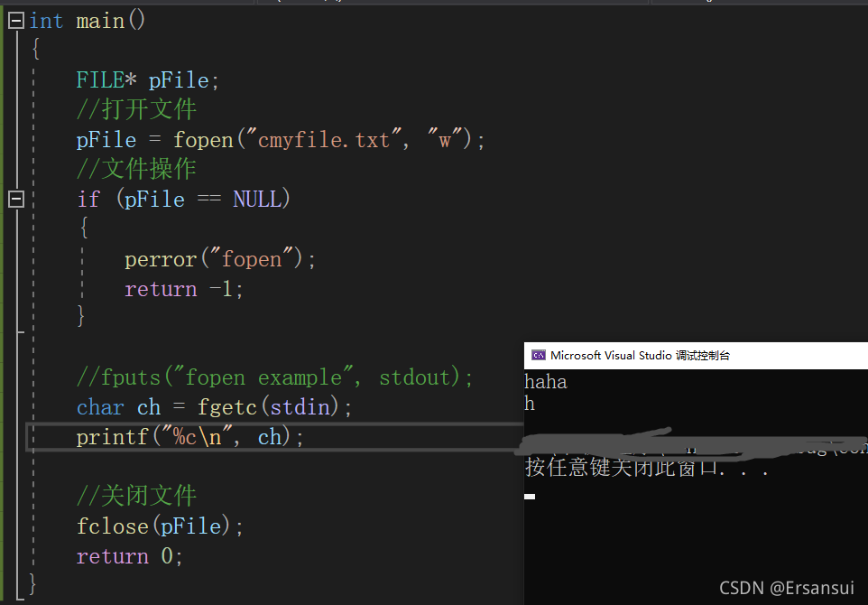Screen dimensions: 868x605
Task: Collapse the if (pFile == NULL) block
Action: click(x=16, y=199)
